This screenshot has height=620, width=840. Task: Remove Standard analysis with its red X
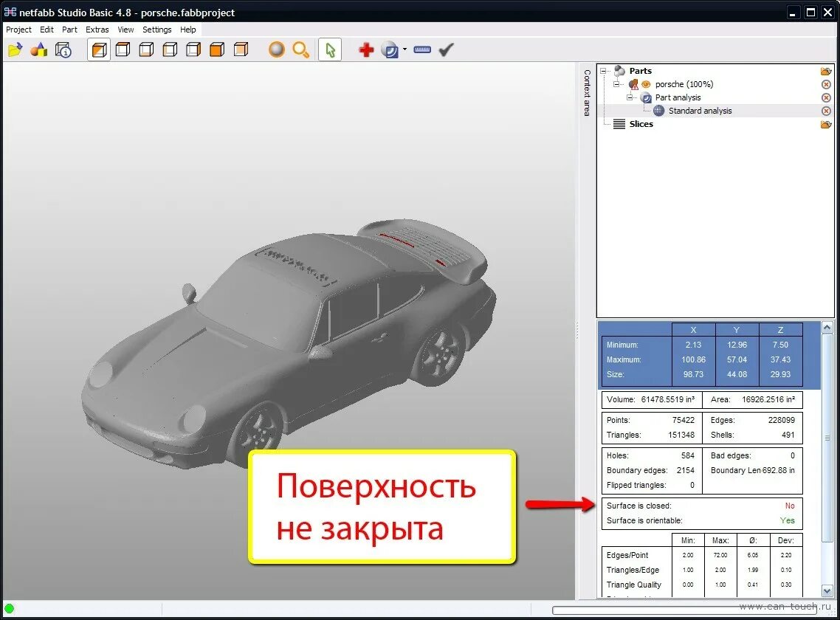(826, 111)
